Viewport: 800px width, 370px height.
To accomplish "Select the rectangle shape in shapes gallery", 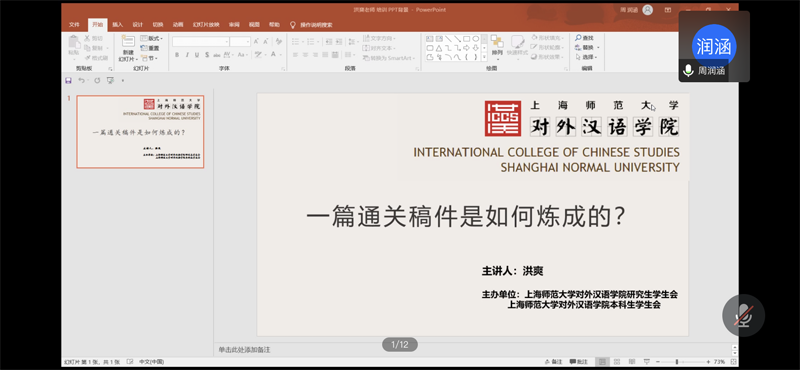I will tap(466, 39).
